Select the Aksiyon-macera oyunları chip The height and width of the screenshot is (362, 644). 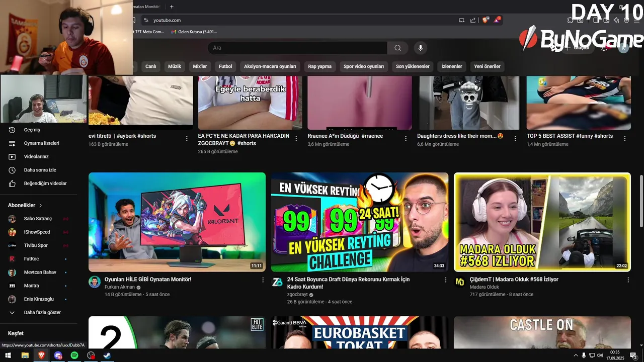coord(270,66)
